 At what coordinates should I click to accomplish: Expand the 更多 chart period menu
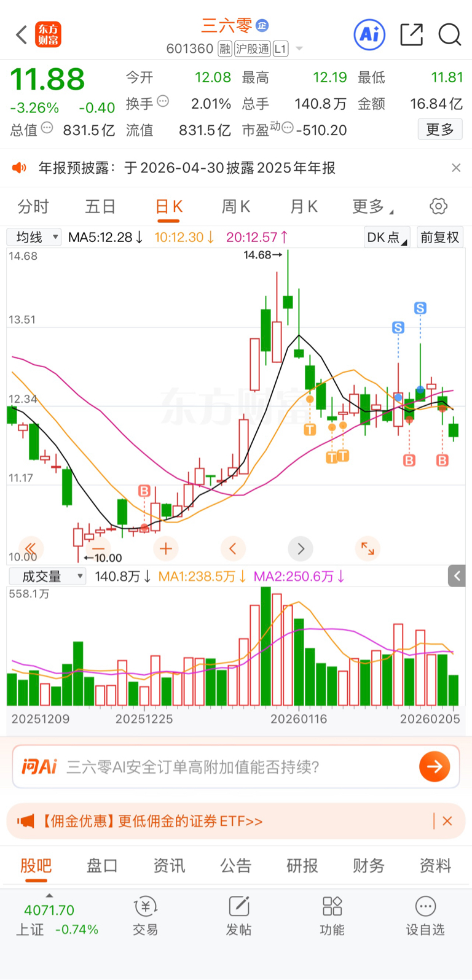point(372,206)
